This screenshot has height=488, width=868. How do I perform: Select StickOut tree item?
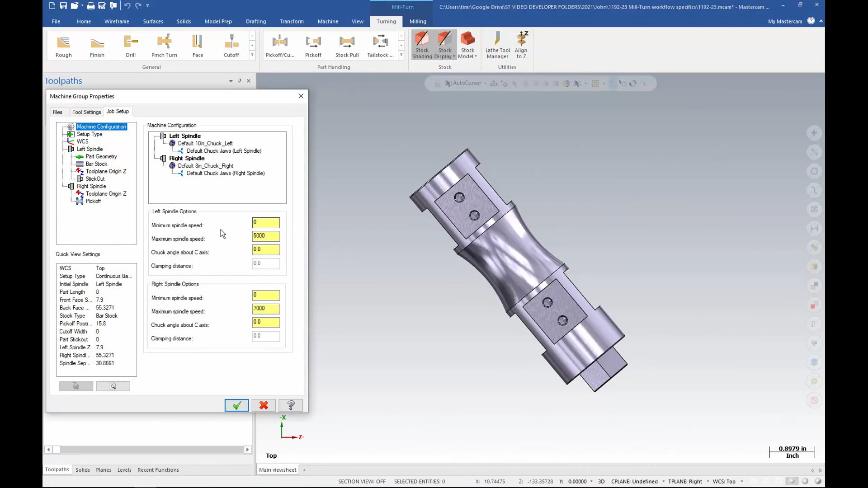95,179
